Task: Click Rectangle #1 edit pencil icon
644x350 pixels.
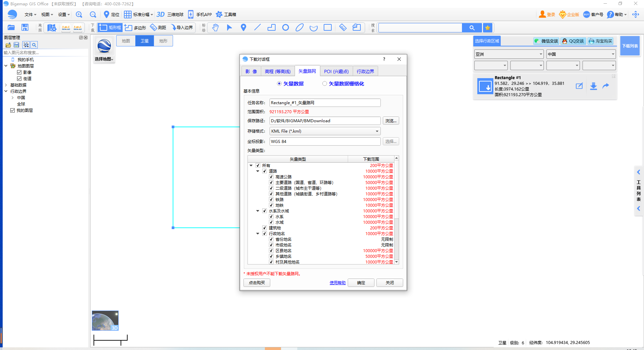Action: coord(579,86)
